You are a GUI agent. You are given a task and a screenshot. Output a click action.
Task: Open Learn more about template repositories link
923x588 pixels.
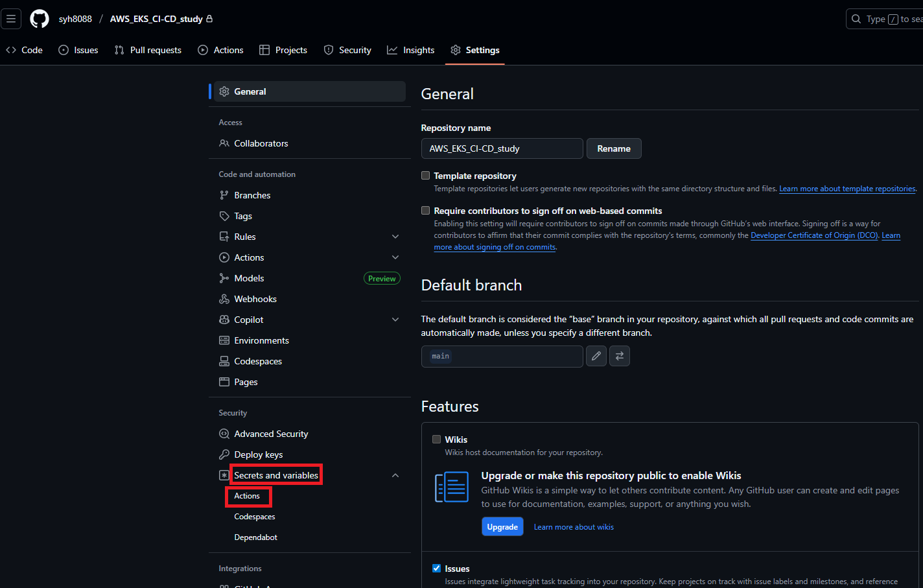click(x=847, y=189)
